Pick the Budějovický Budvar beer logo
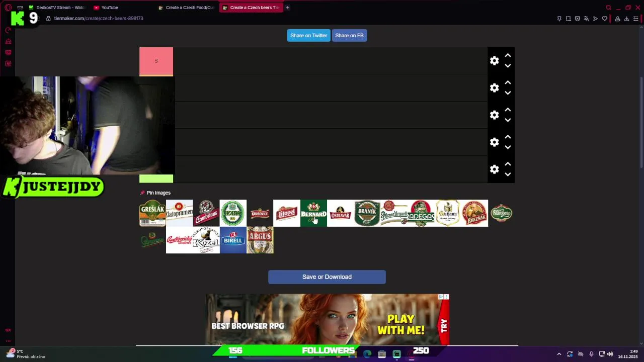 [180, 240]
